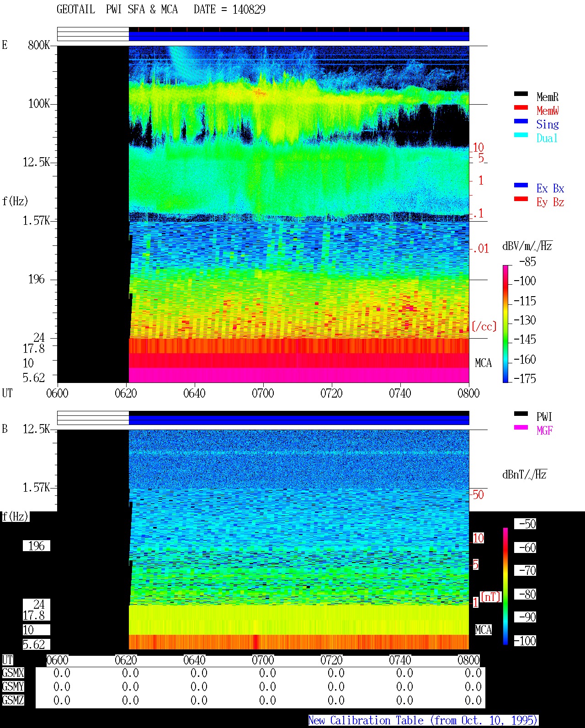Click the 'Ey Bz' legend label
This screenshot has height=728, width=585.
click(x=550, y=202)
